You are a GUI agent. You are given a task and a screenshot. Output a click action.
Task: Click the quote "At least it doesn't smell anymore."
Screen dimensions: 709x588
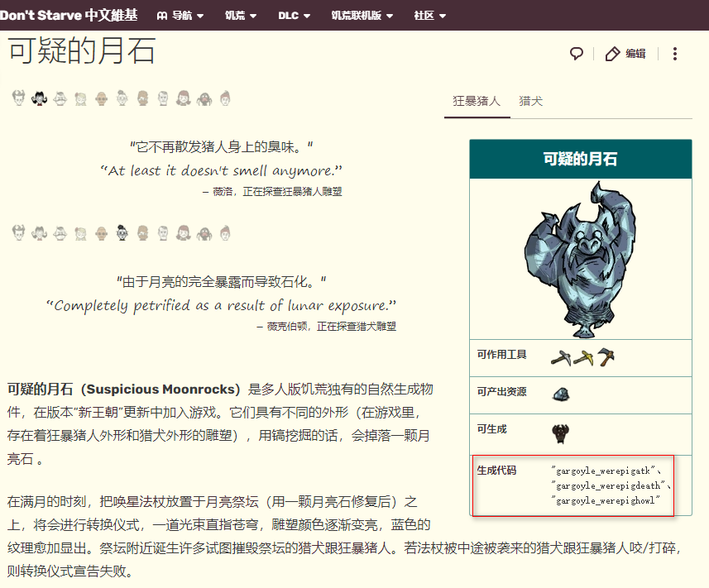pyautogui.click(x=221, y=170)
